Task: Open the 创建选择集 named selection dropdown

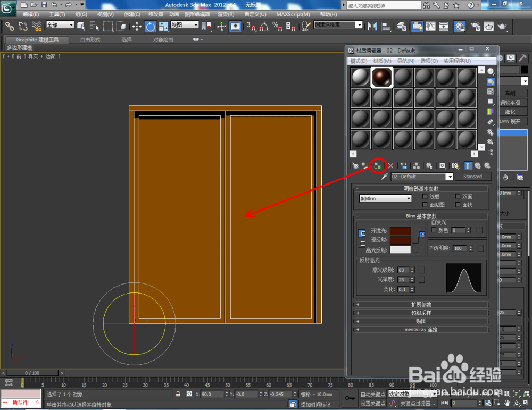Action: click(338, 25)
